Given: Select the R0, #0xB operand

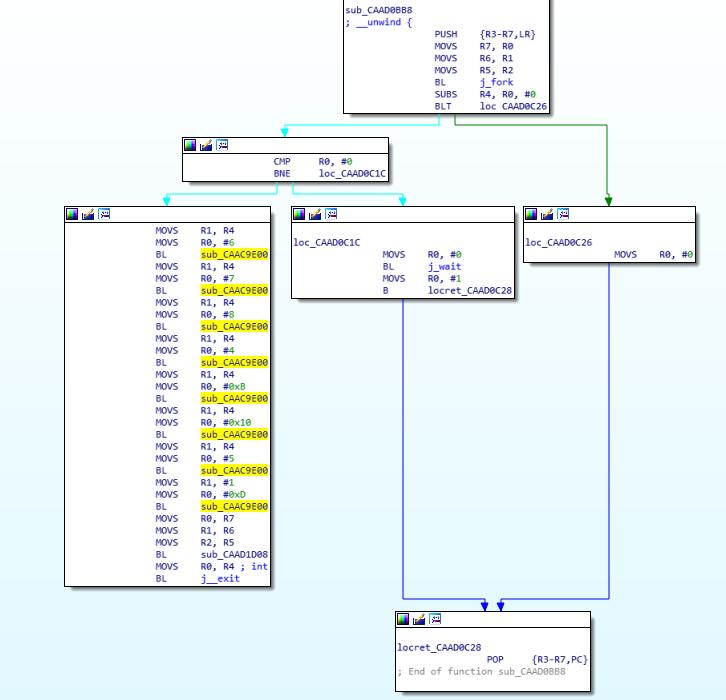Looking at the screenshot, I should click(x=223, y=387).
